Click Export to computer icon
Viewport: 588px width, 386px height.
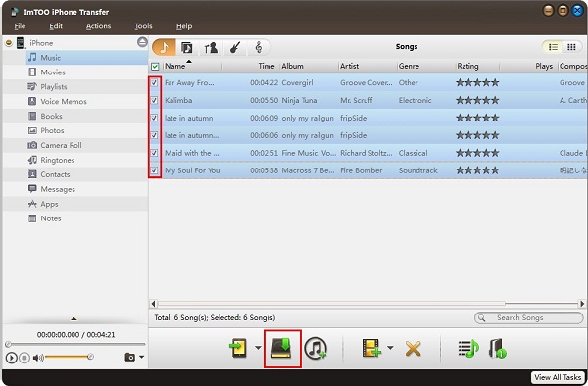(x=282, y=349)
